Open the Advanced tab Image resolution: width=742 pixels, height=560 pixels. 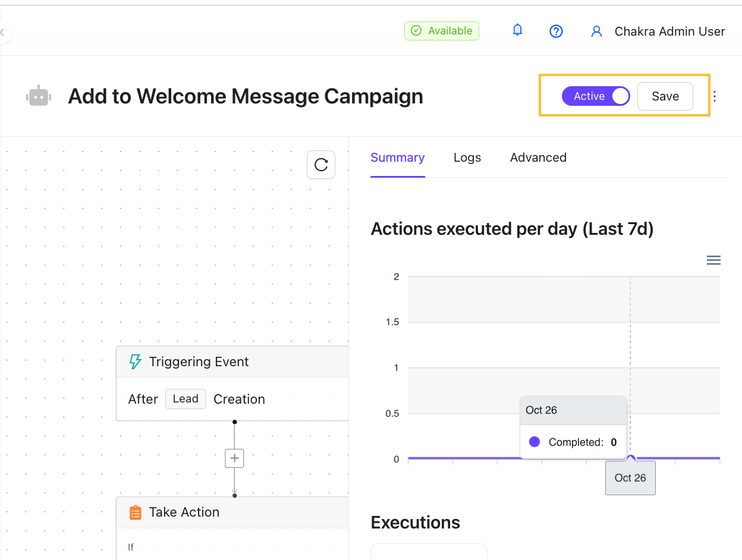[x=537, y=157]
